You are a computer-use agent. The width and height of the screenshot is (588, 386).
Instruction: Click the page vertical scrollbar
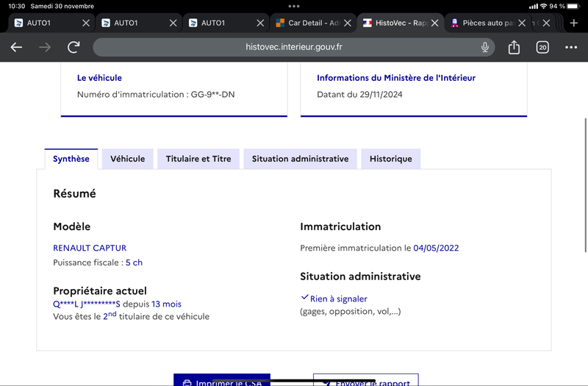[x=585, y=185]
